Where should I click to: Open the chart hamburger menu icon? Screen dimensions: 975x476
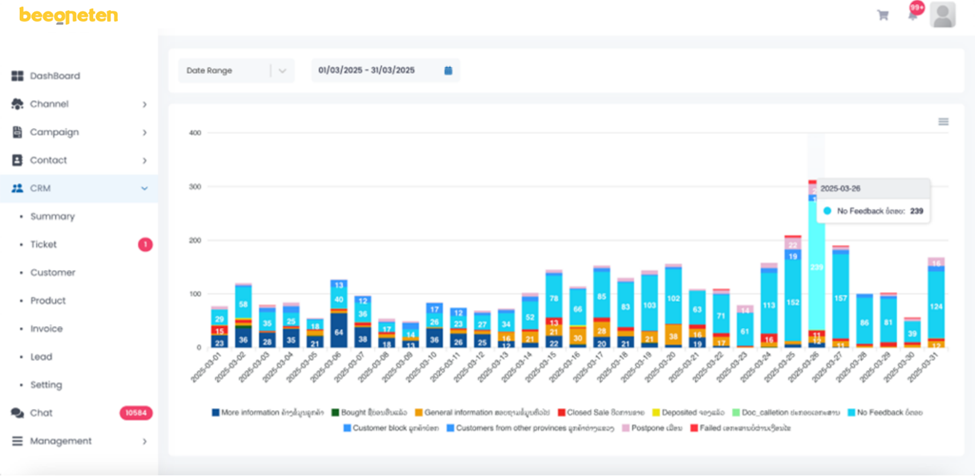coord(943,122)
